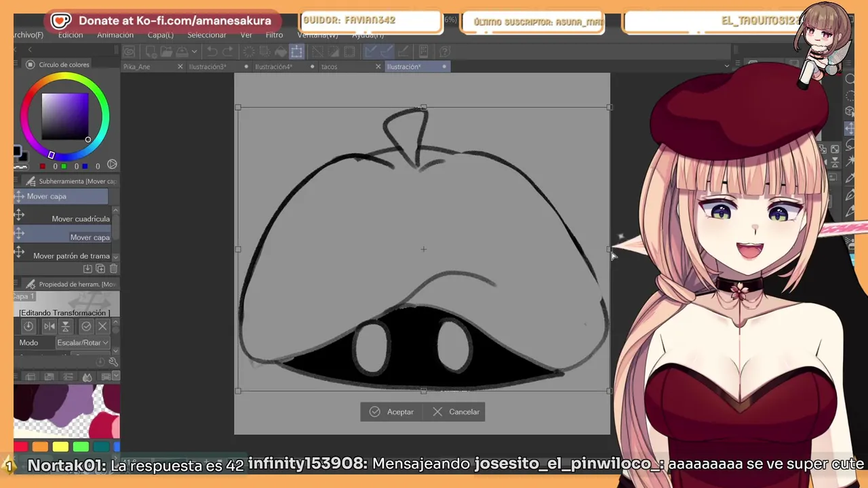This screenshot has width=868, height=488.
Task: Open Modo Escalar/Rotar dropdown
Action: coord(83,342)
